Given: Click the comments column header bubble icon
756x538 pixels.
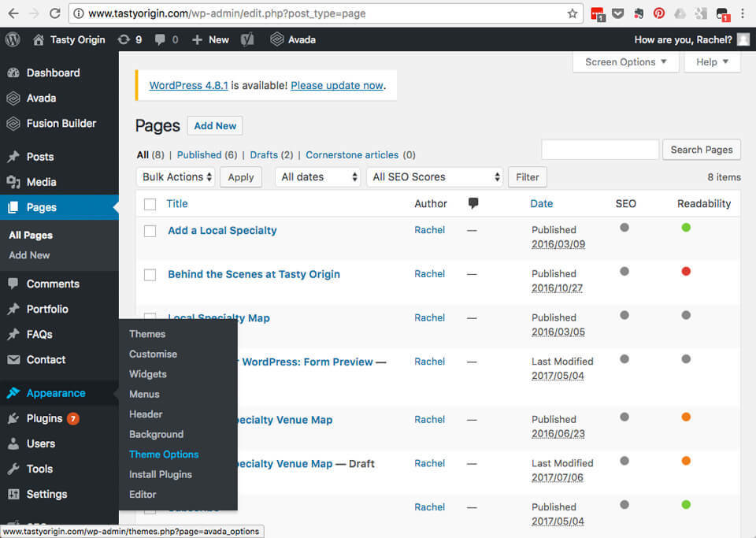Looking at the screenshot, I should (x=473, y=203).
